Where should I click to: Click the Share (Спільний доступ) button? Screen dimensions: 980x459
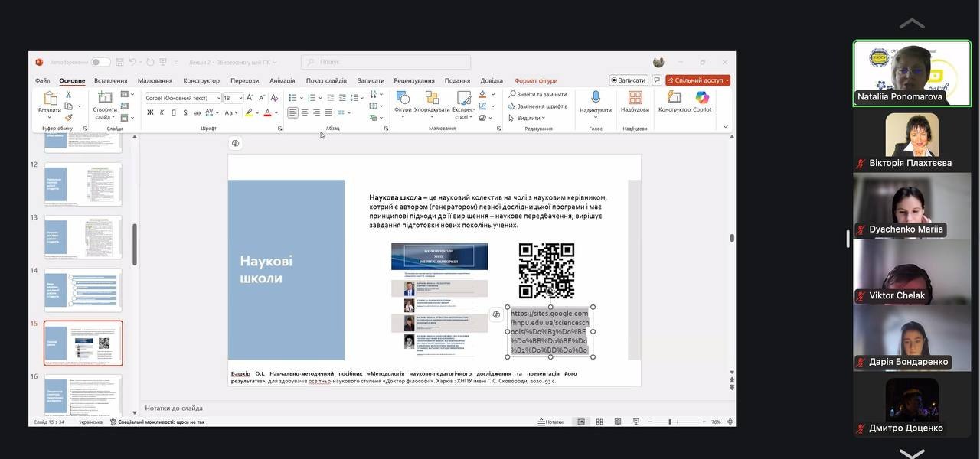coord(697,80)
